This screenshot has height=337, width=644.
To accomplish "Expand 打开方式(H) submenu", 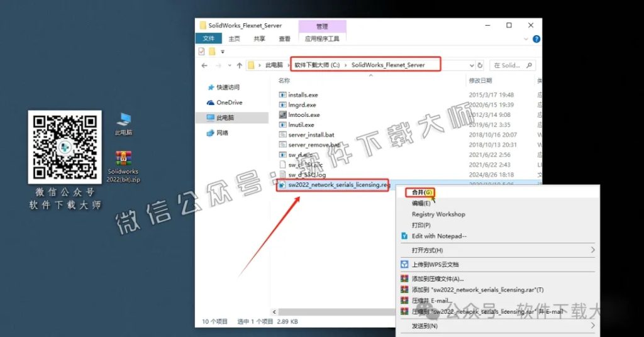I will pos(497,250).
